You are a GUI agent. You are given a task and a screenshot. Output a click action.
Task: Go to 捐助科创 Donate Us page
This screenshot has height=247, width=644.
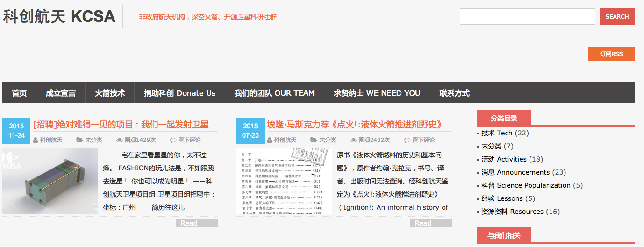coord(179,93)
